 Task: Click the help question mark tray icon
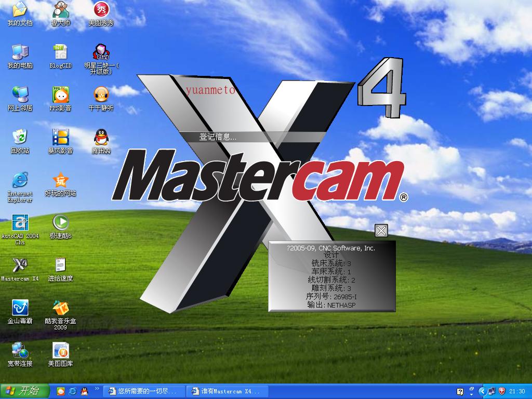point(460,392)
